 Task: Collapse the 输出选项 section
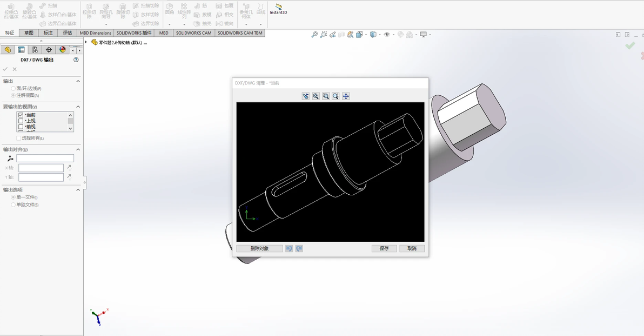click(78, 189)
